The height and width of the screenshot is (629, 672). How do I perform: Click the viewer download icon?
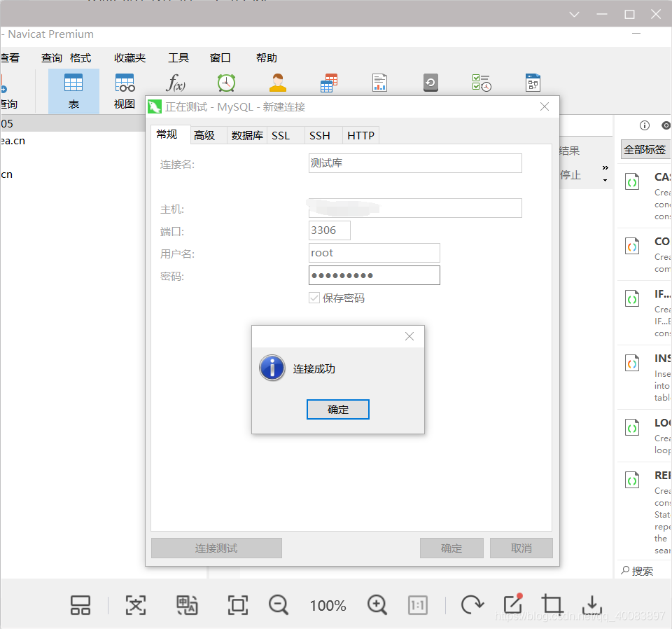tap(592, 605)
